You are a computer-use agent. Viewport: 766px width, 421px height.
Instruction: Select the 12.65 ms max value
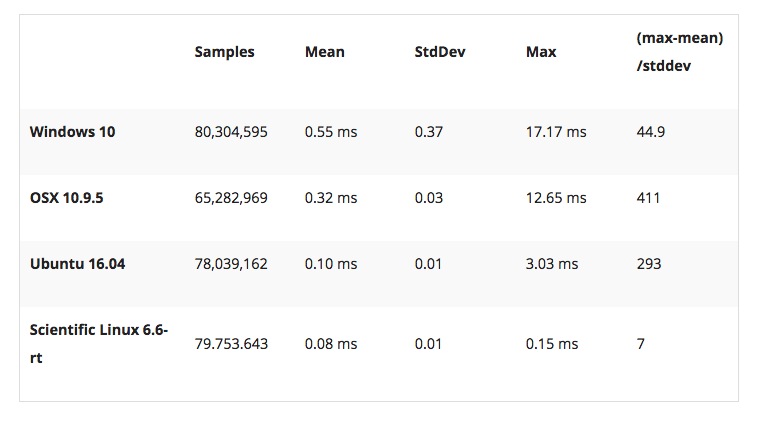[x=556, y=198]
